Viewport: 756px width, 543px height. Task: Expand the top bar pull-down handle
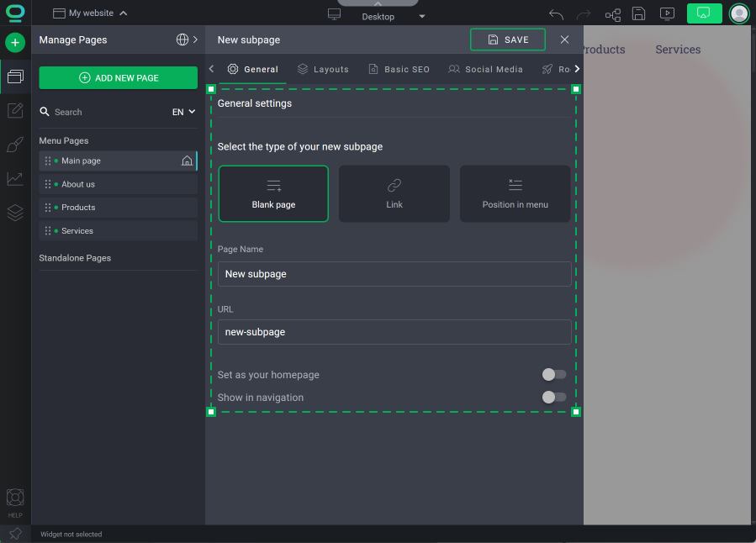click(x=378, y=3)
